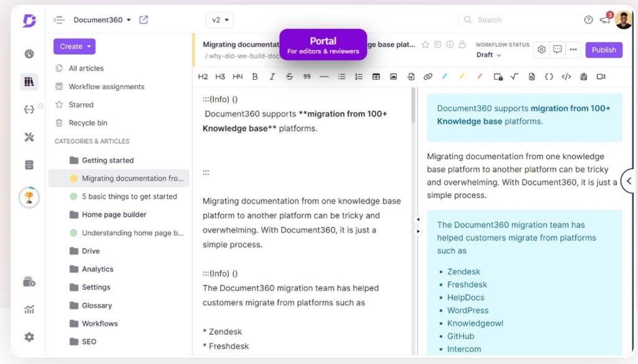The image size is (638, 364).
Task: Choose the red error callout marker
Action: (480, 76)
